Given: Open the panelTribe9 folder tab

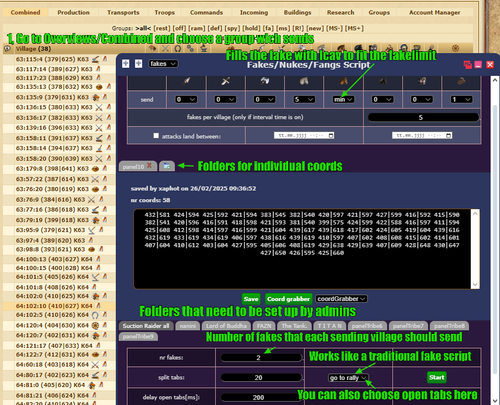Looking at the screenshot, I should (138, 337).
